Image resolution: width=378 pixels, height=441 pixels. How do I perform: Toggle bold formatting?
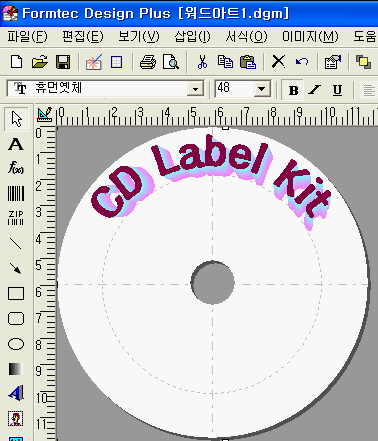tap(293, 90)
